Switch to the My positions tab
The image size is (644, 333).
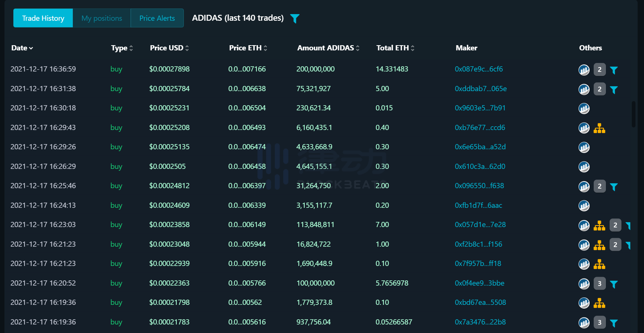pos(102,18)
